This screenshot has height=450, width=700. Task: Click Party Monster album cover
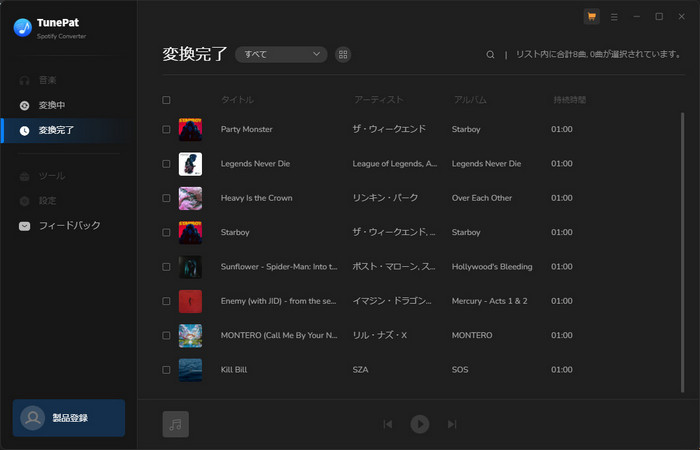tap(190, 129)
